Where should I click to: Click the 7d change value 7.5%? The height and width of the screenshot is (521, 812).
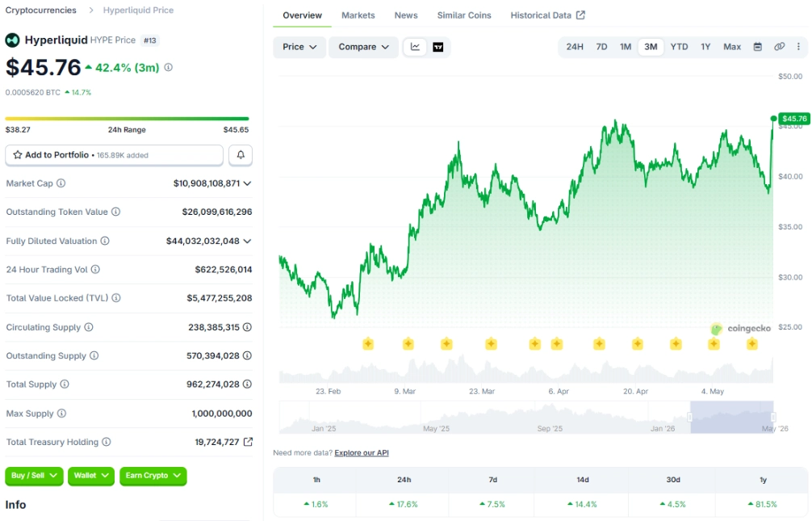pos(492,504)
